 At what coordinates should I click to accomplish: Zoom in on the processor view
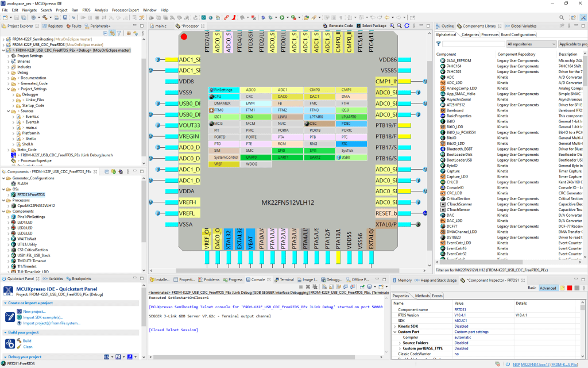392,26
